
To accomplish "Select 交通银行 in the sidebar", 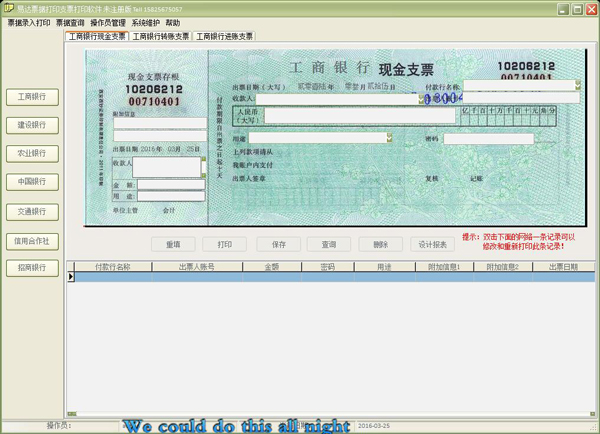I will coord(32,212).
